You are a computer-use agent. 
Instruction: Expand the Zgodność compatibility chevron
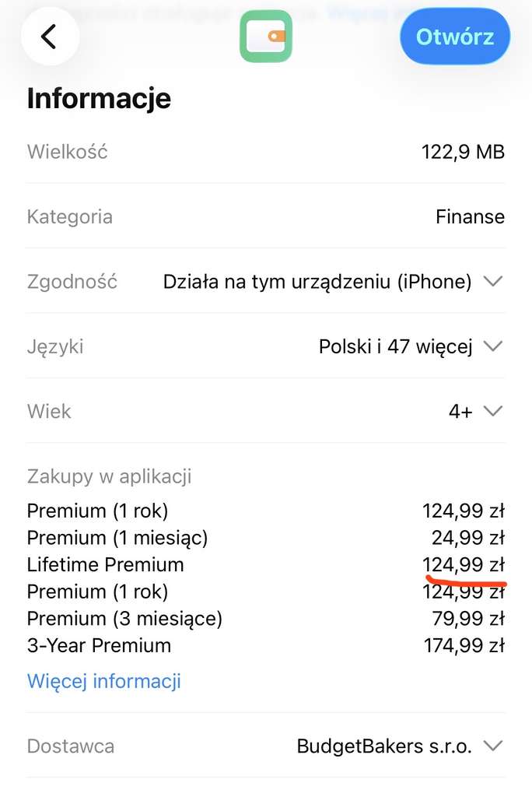[x=493, y=281]
